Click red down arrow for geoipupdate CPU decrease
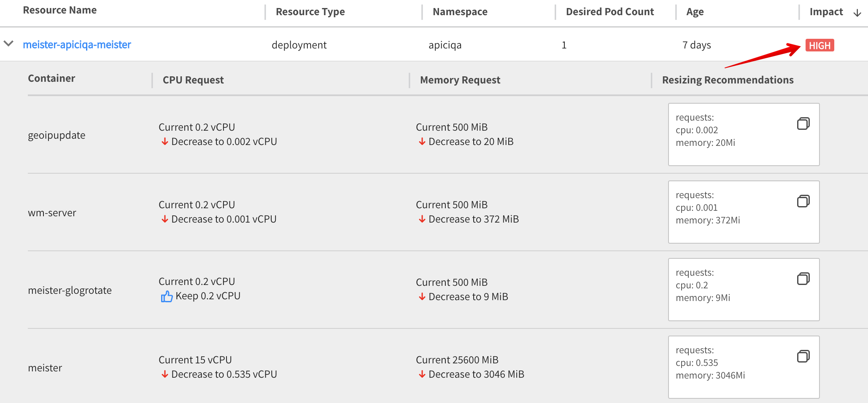The width and height of the screenshot is (868, 403). click(x=165, y=142)
